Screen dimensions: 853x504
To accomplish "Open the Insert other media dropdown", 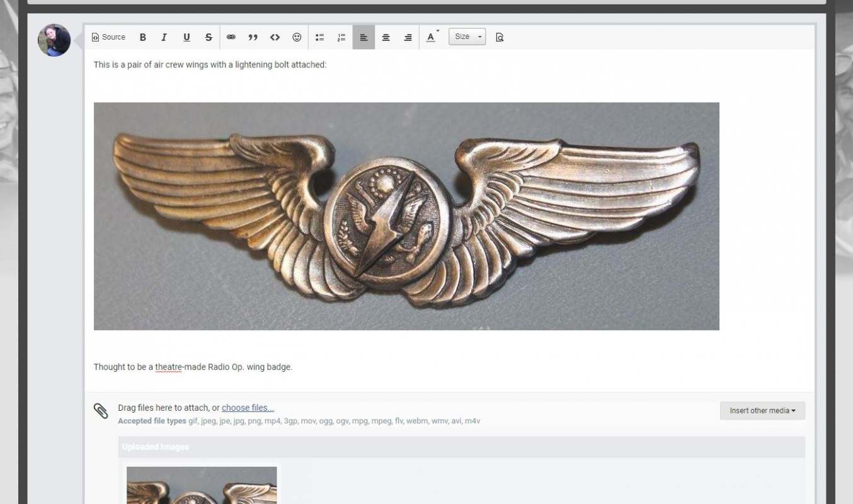I will pos(762,410).
